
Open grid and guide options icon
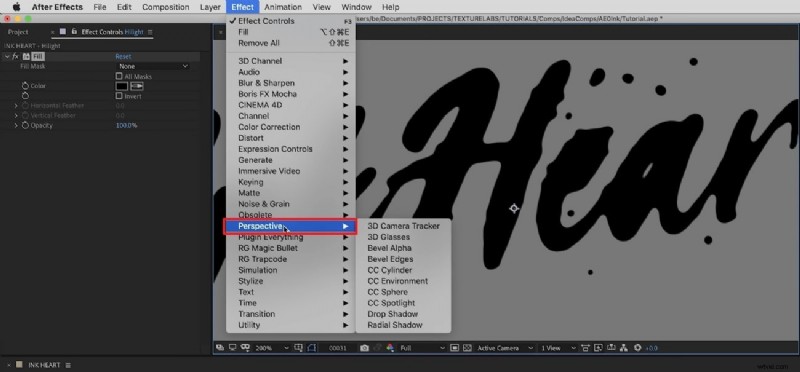click(x=299, y=348)
